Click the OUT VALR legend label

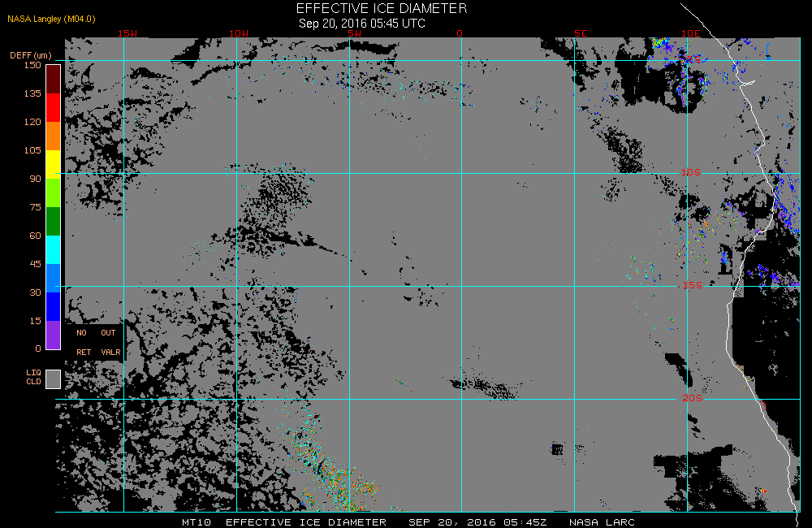[110, 343]
